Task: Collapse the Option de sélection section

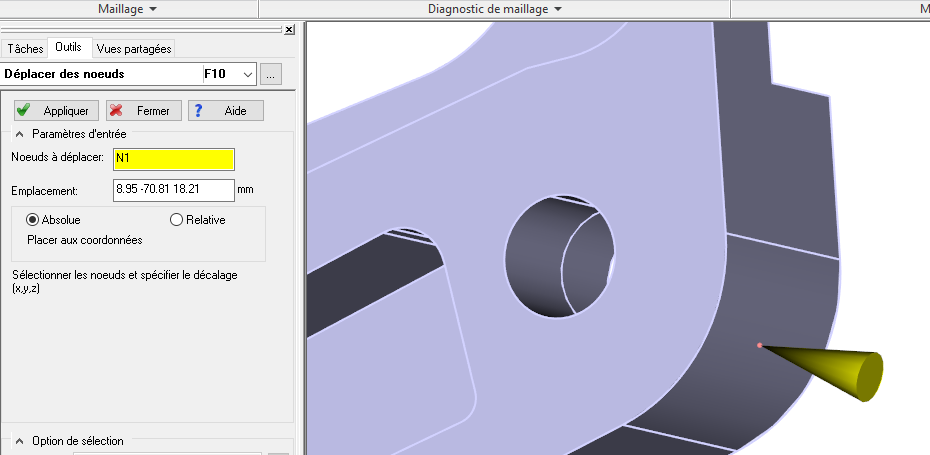Action: tap(19, 441)
